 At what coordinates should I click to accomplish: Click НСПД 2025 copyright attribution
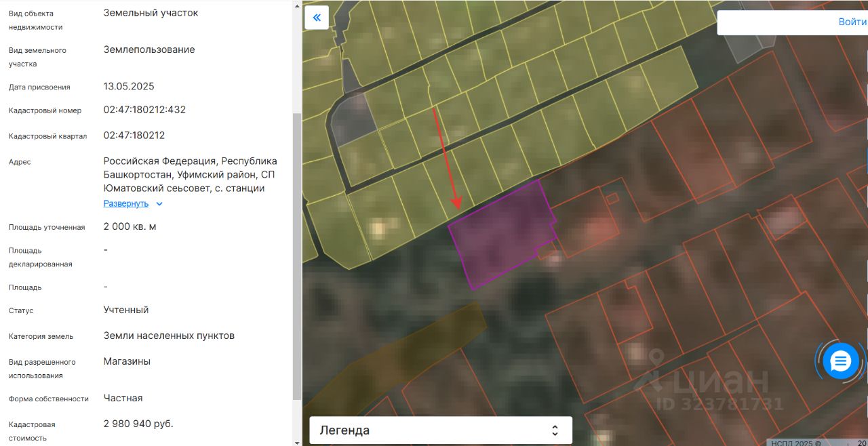coord(796,443)
